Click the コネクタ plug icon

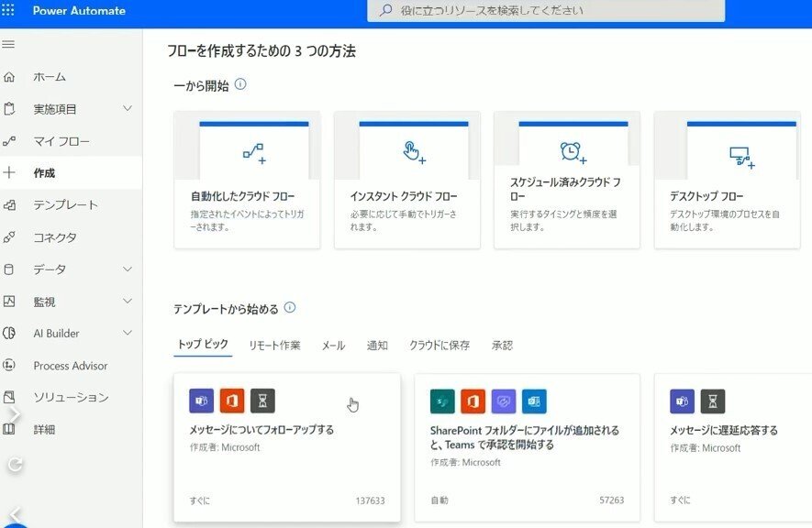coord(9,237)
